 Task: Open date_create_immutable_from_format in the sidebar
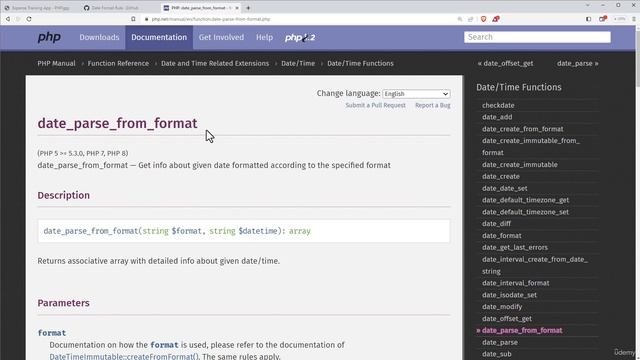coord(531,147)
